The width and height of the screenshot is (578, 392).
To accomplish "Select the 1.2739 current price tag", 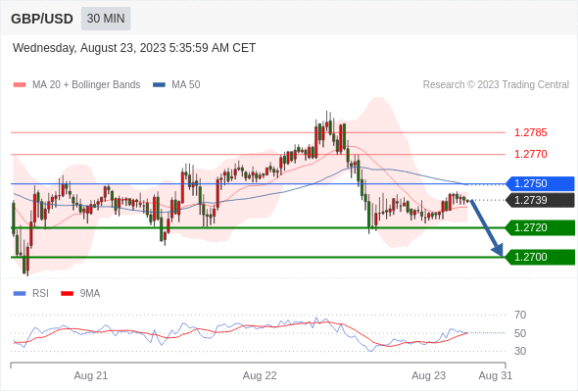I will (540, 200).
